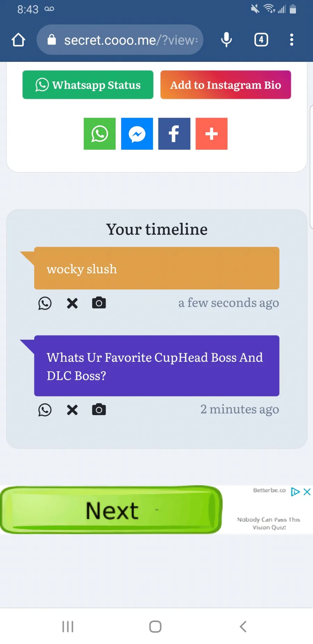Tap the voice search microphone icon
Image resolution: width=313 pixels, height=644 pixels.
226,40
